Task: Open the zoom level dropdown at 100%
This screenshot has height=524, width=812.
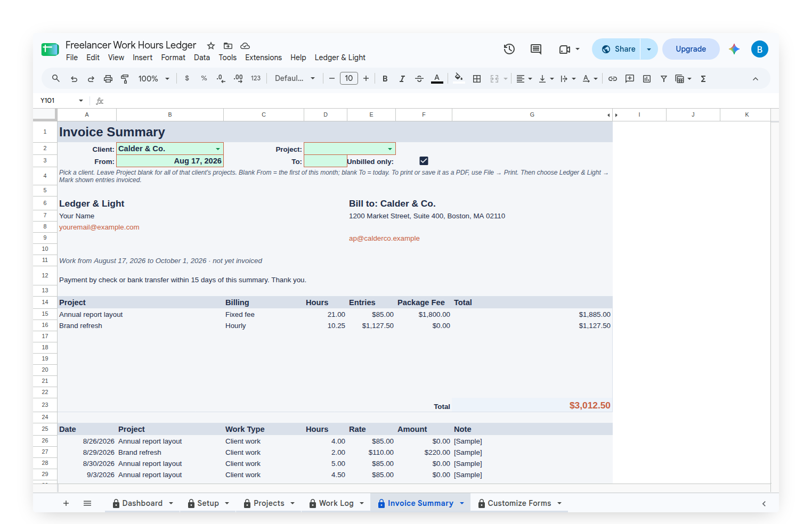Action: point(154,79)
